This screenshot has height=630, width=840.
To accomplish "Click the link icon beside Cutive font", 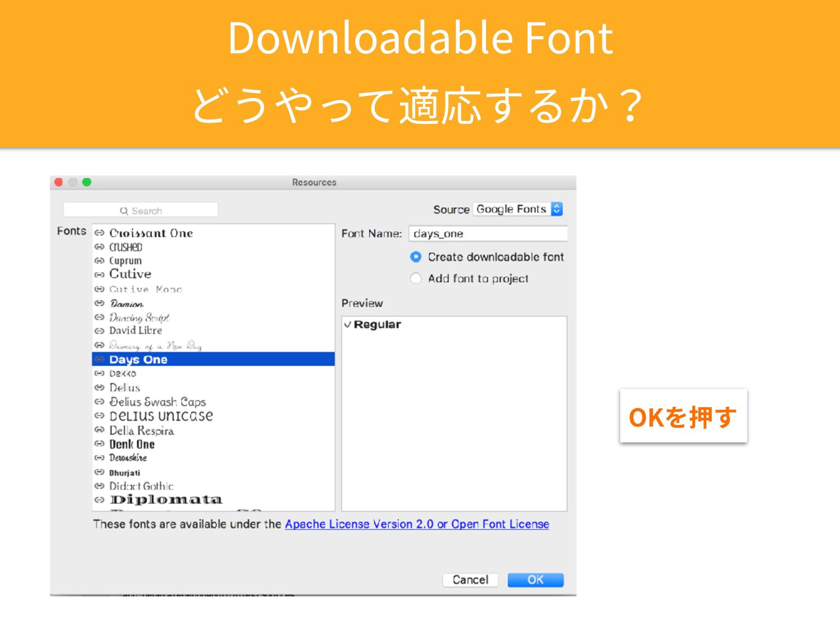I will tap(99, 275).
